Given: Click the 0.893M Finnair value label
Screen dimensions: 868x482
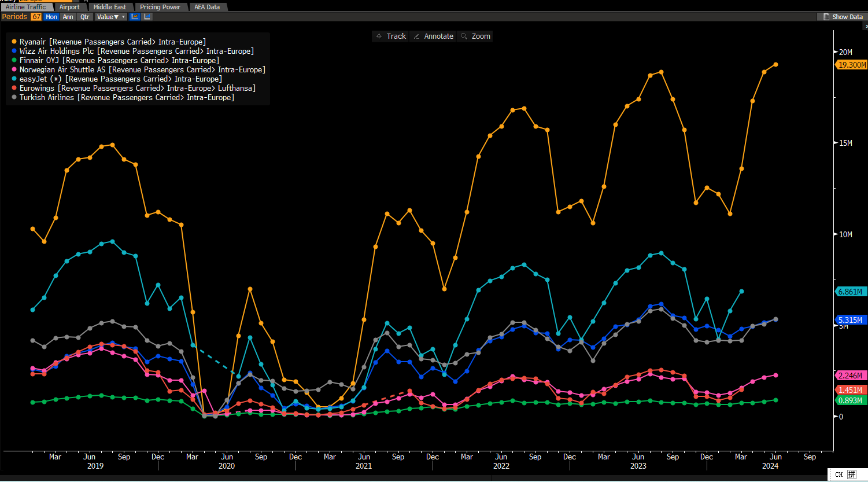Looking at the screenshot, I should point(850,400).
